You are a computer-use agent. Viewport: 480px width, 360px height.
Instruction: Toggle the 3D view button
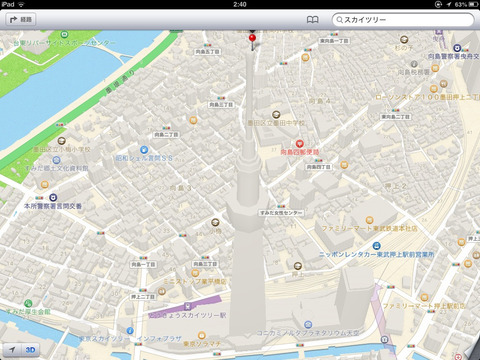pyautogui.click(x=30, y=350)
